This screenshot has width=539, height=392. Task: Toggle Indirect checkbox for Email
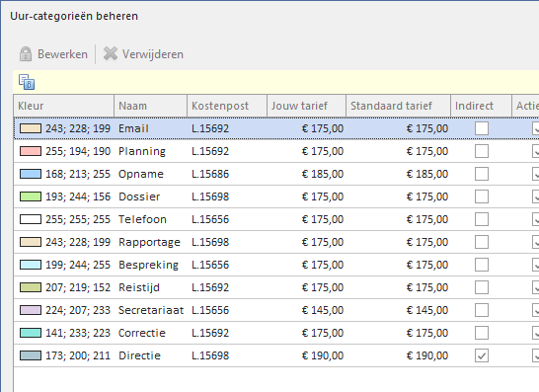[482, 128]
